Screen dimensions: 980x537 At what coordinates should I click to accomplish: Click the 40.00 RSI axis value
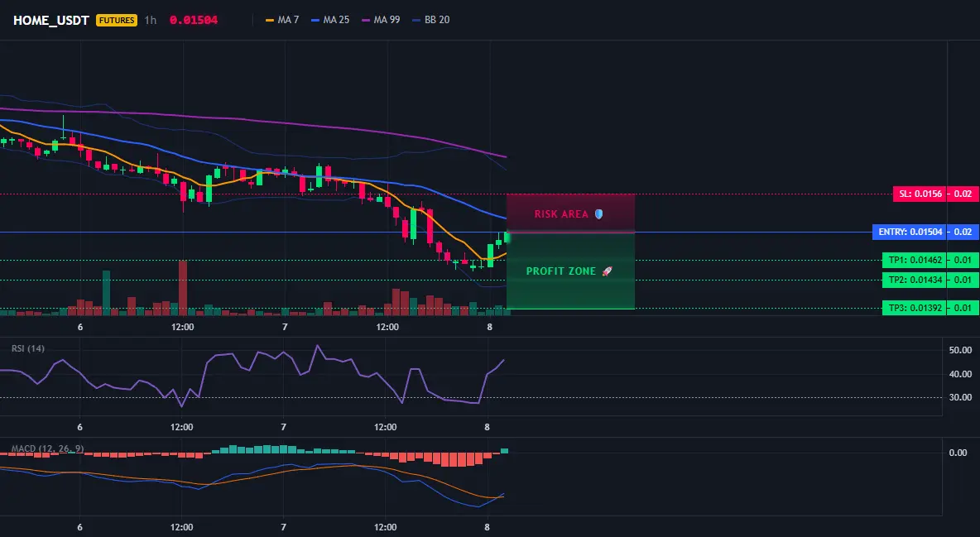960,374
